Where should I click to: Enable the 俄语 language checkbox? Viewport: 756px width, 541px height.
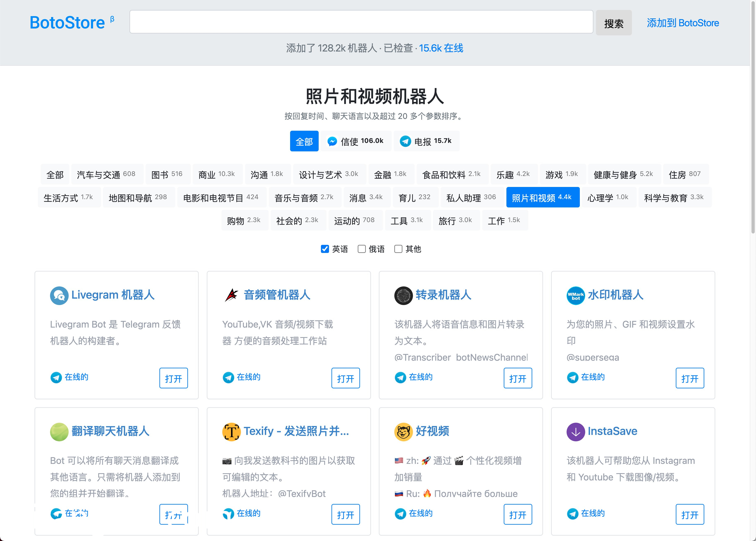click(x=361, y=249)
